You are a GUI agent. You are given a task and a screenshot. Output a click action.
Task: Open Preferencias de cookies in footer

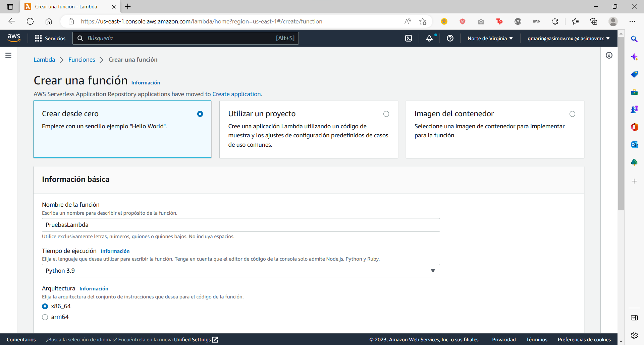(584, 340)
